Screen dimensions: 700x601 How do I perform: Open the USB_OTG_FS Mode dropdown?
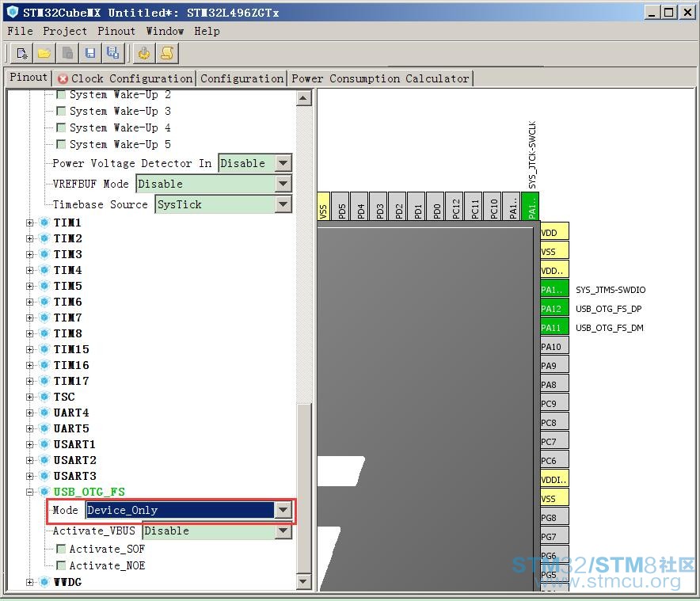click(283, 510)
